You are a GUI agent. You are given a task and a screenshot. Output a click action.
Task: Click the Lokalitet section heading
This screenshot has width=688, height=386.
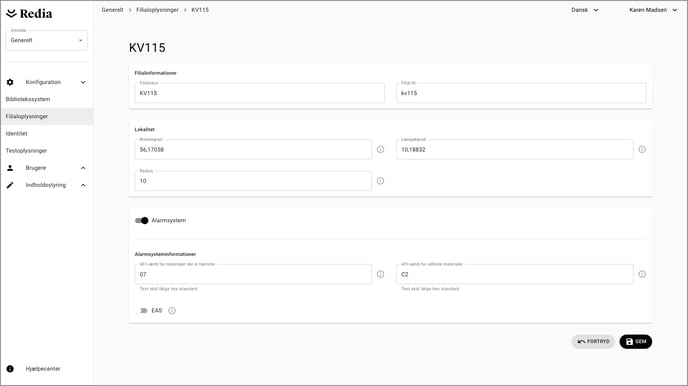144,129
